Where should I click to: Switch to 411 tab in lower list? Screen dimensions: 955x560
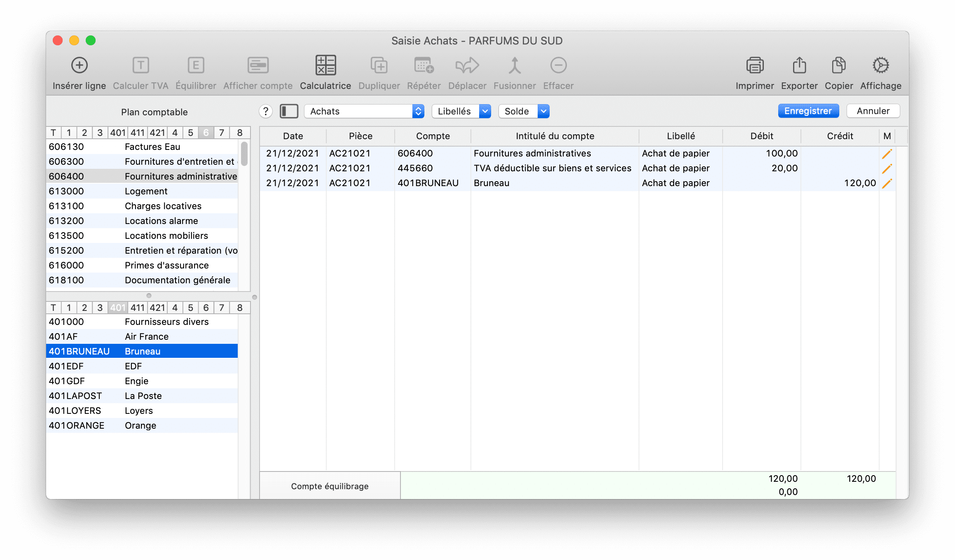click(x=138, y=308)
